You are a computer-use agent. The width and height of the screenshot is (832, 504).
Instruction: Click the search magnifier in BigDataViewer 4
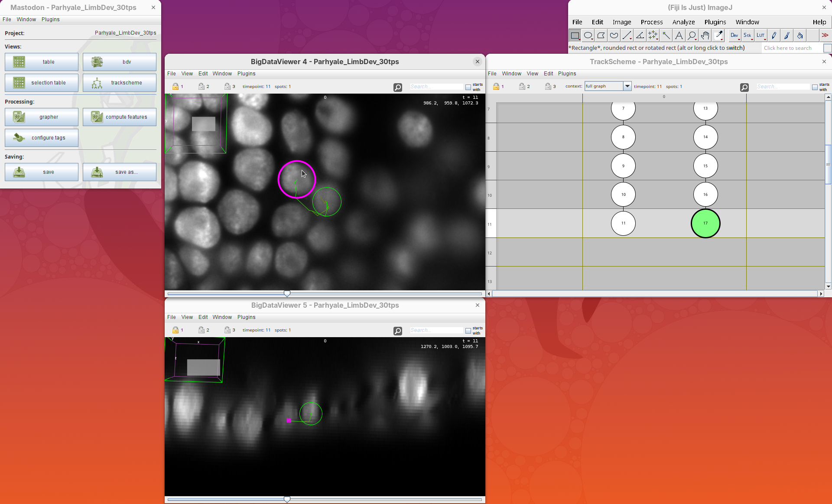coord(397,87)
